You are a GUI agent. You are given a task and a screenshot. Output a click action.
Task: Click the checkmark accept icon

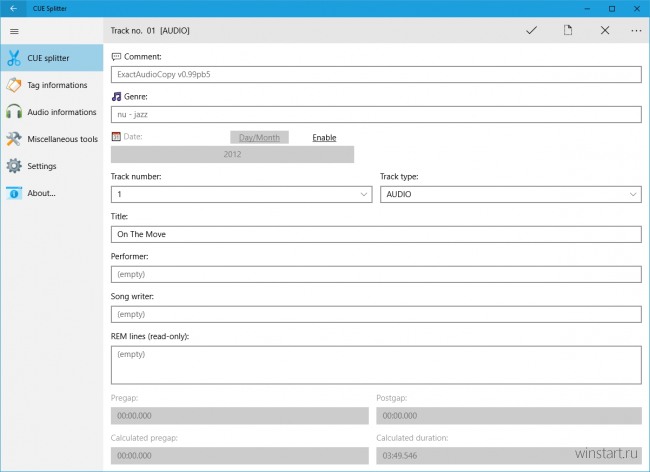point(531,31)
